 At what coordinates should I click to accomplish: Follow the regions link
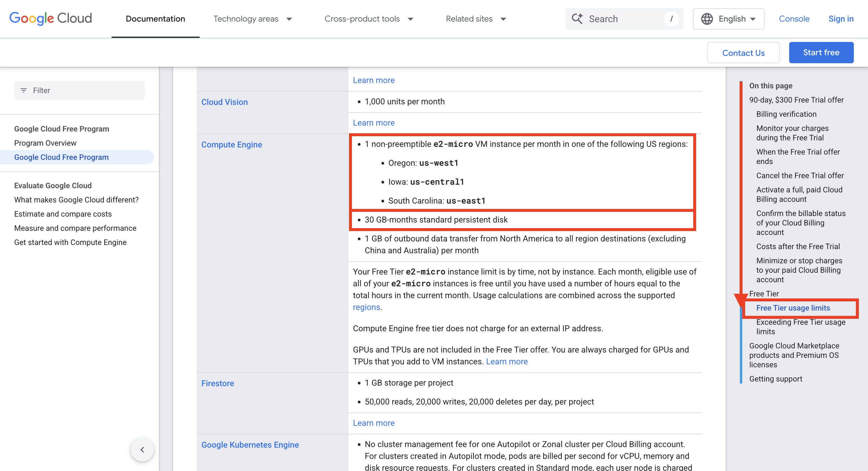click(x=366, y=307)
